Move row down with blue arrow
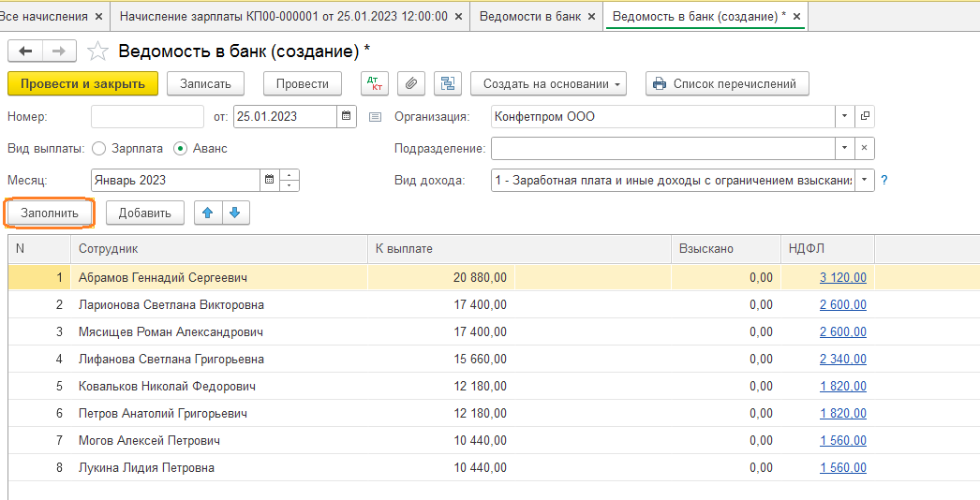The height and width of the screenshot is (500, 980). tap(234, 213)
